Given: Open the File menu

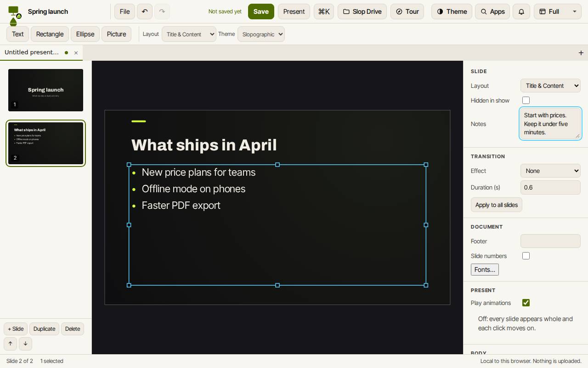Looking at the screenshot, I should pos(124,11).
